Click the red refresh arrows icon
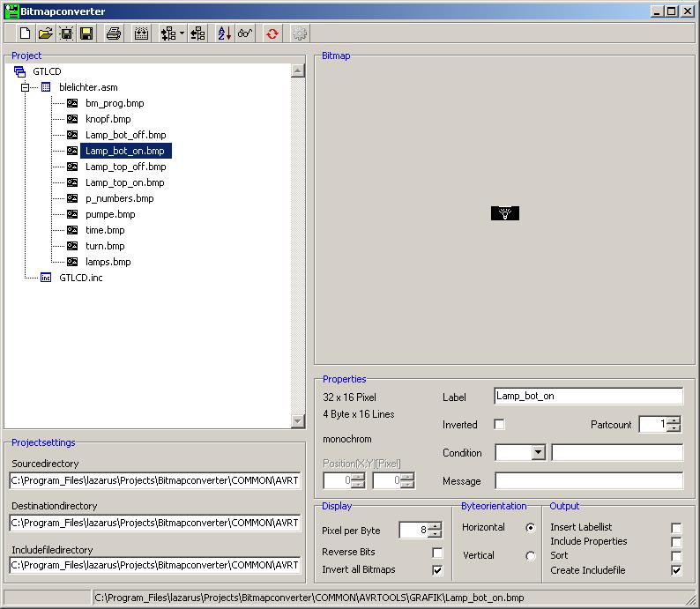 pyautogui.click(x=272, y=33)
